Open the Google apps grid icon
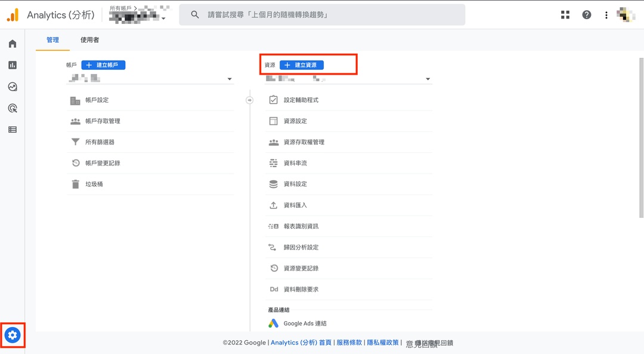The image size is (644, 354). [565, 15]
